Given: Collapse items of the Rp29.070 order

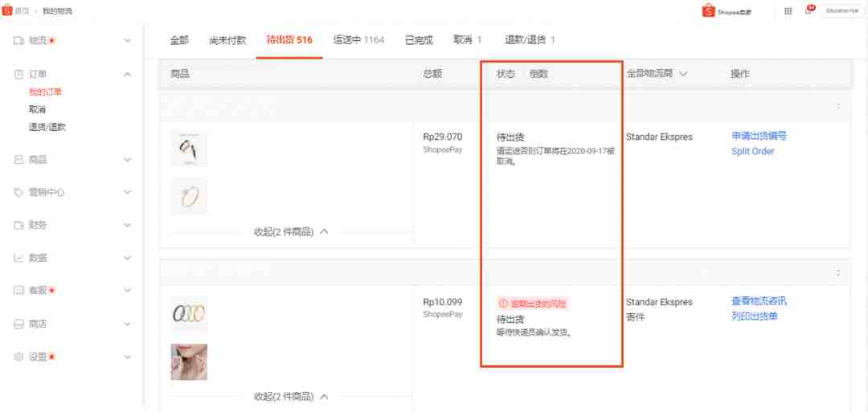Looking at the screenshot, I should click(291, 232).
